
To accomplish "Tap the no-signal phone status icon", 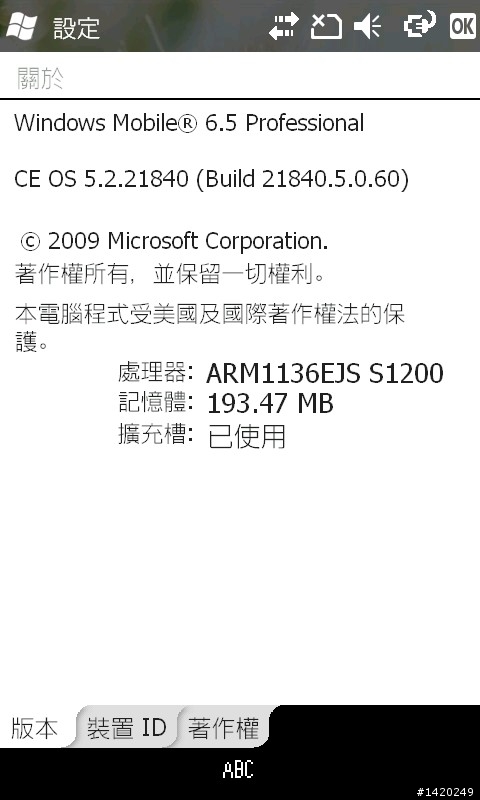I will click(x=326, y=26).
